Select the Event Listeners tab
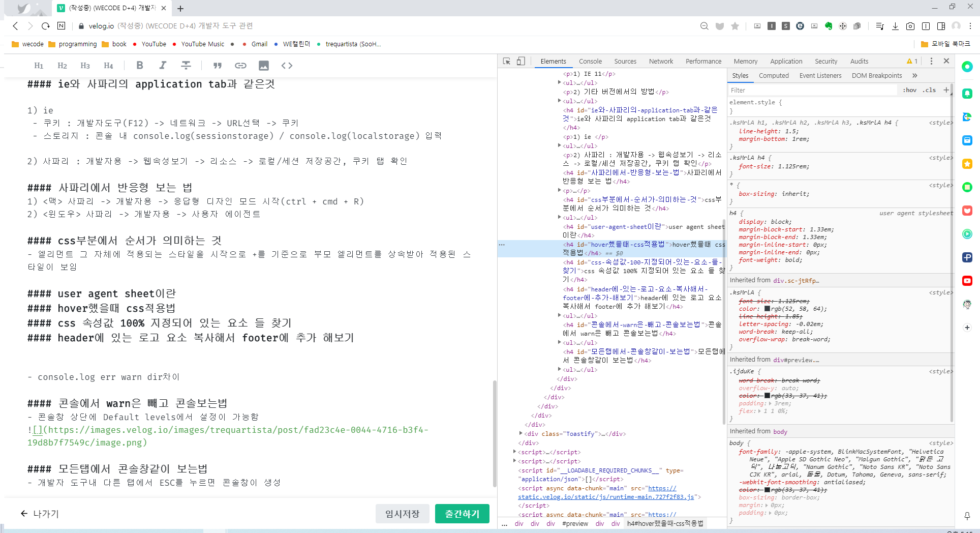Viewport: 980px width, 533px height. tap(820, 75)
